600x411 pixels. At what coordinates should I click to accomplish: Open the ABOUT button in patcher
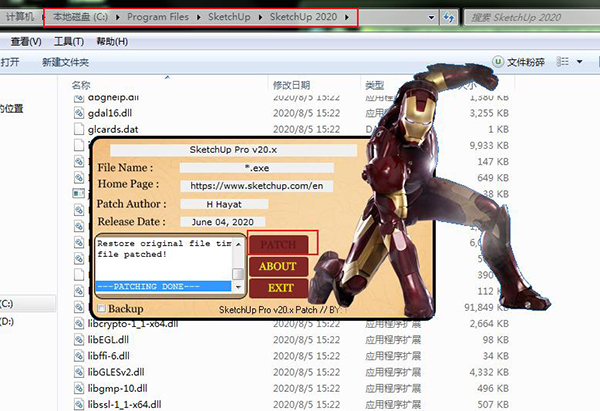(x=278, y=266)
